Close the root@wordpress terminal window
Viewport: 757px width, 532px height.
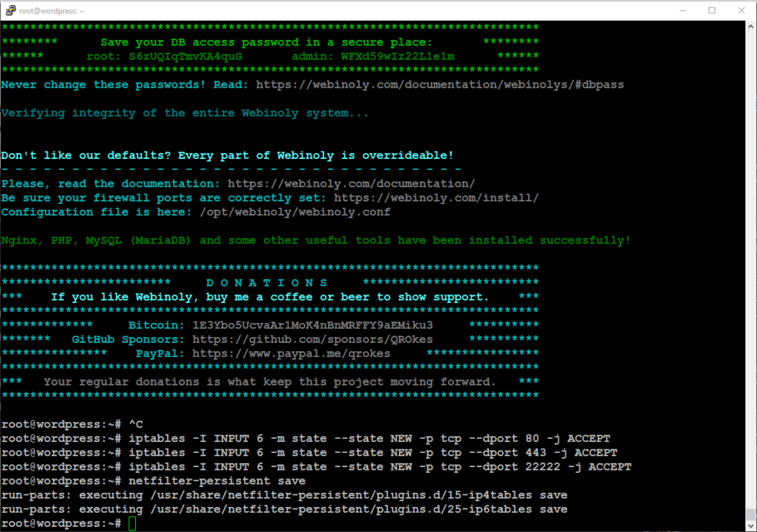[x=741, y=10]
